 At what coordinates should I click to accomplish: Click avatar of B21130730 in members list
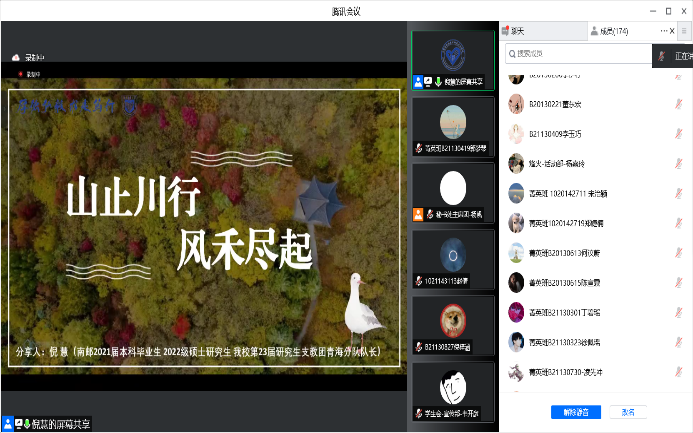(x=515, y=371)
